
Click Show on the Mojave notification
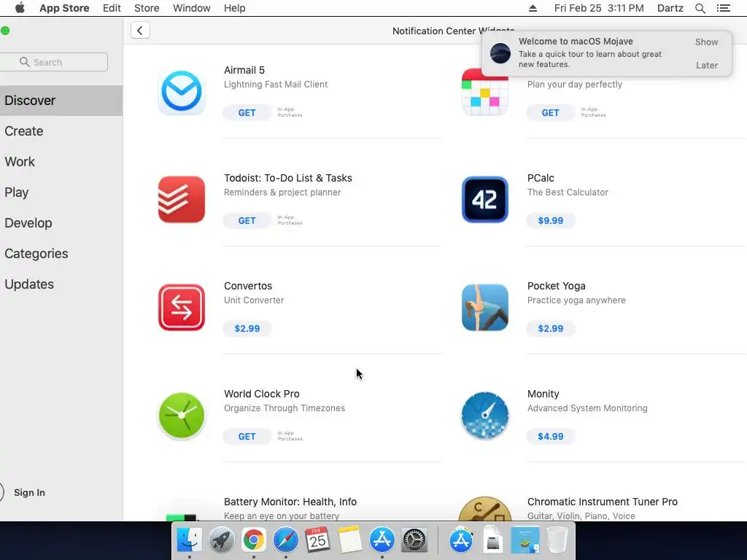click(x=706, y=42)
